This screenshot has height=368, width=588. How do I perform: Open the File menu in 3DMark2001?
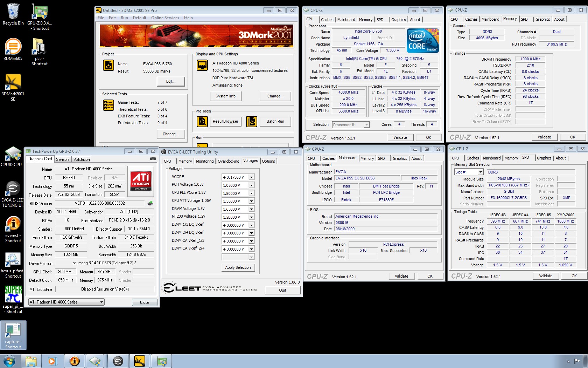point(101,18)
